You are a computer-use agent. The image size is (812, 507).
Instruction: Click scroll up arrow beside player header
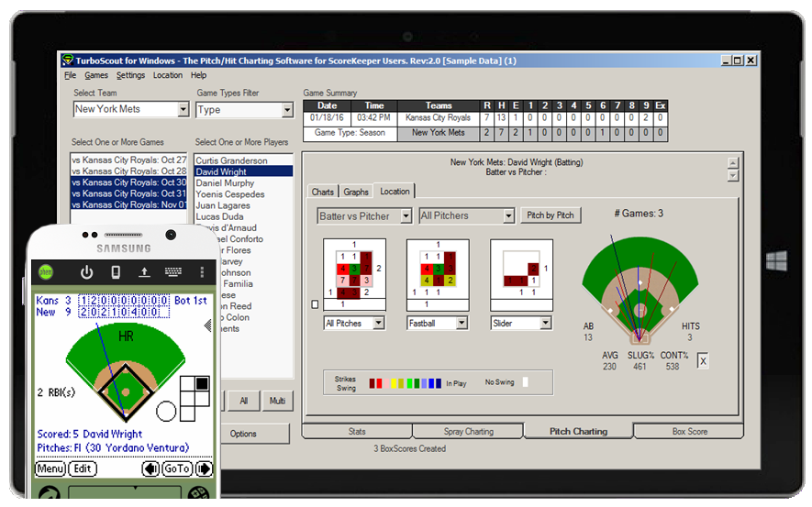click(x=733, y=163)
